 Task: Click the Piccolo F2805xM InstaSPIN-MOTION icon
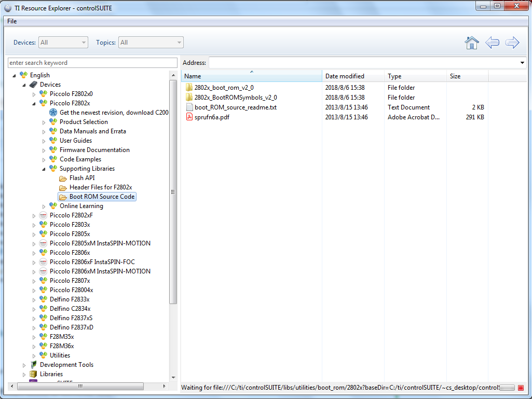(43, 243)
